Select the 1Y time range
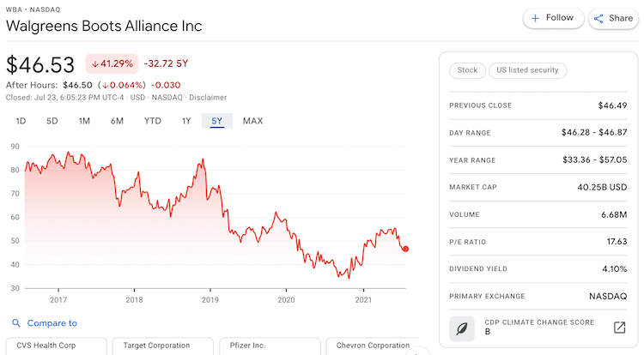 click(x=186, y=121)
